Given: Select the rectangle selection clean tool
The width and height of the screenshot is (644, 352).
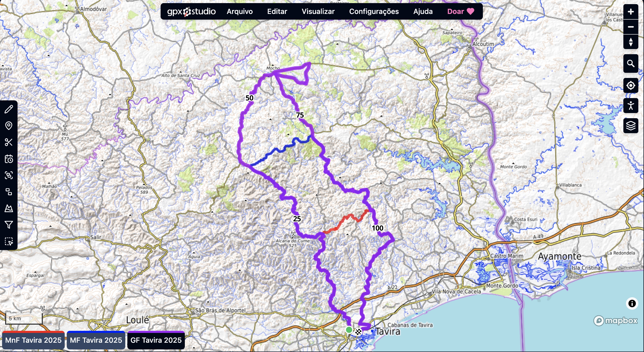Looking at the screenshot, I should pos(9,241).
